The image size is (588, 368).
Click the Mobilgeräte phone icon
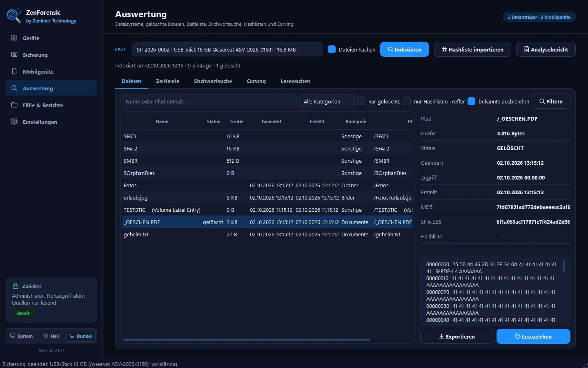click(x=14, y=71)
